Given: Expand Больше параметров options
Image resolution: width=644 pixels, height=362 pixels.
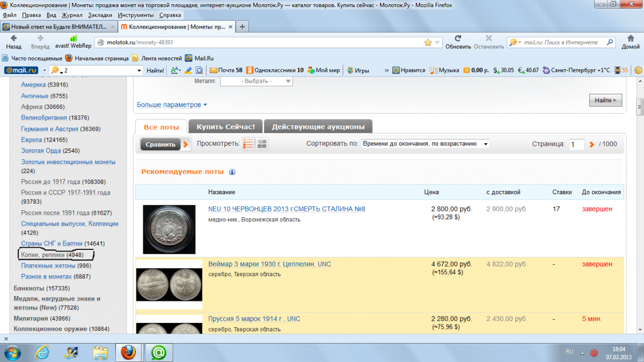Looking at the screenshot, I should pos(172,105).
